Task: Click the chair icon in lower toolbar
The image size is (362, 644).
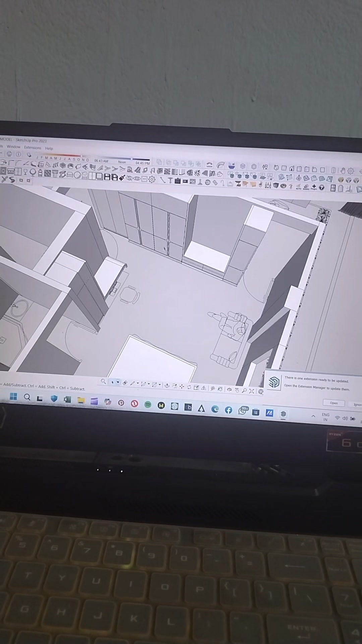Action: (x=260, y=184)
